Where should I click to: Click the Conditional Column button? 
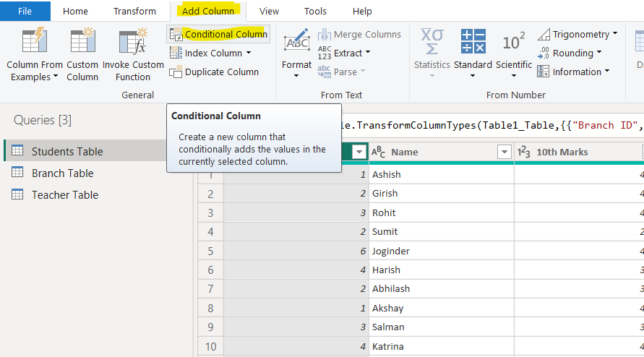click(218, 34)
